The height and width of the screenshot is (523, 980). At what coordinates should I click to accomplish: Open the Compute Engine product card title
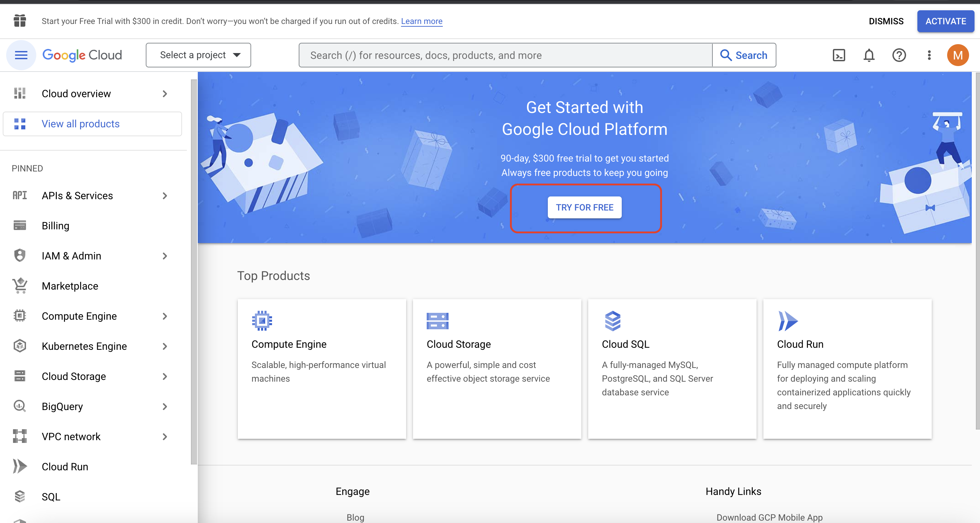click(289, 344)
